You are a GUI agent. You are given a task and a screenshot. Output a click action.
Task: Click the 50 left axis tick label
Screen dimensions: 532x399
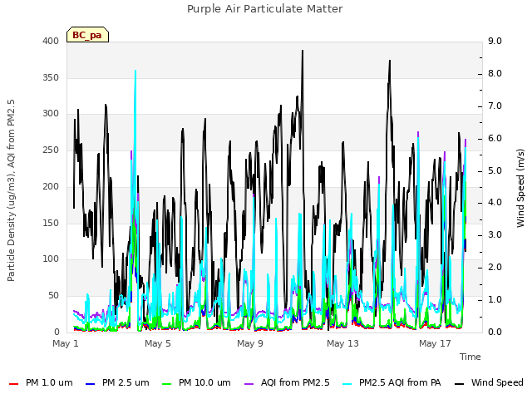click(53, 296)
